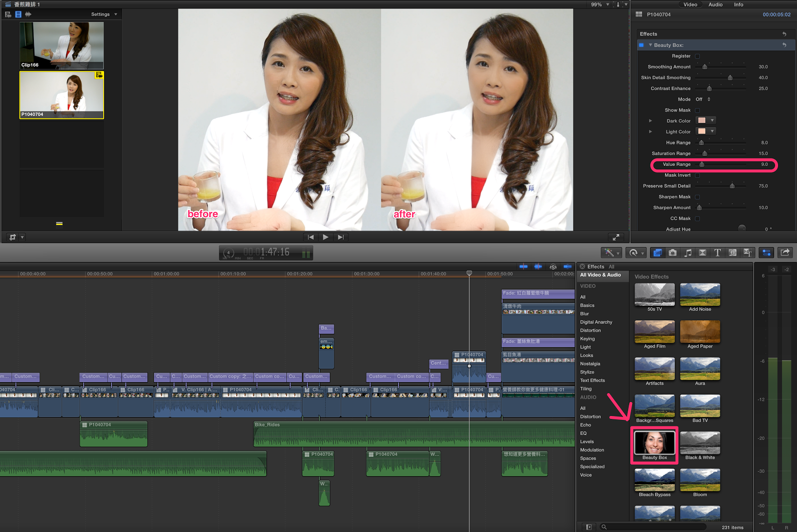Select the Digital Anarchy effects category
Viewport: 797px width, 532px height.
tap(596, 322)
